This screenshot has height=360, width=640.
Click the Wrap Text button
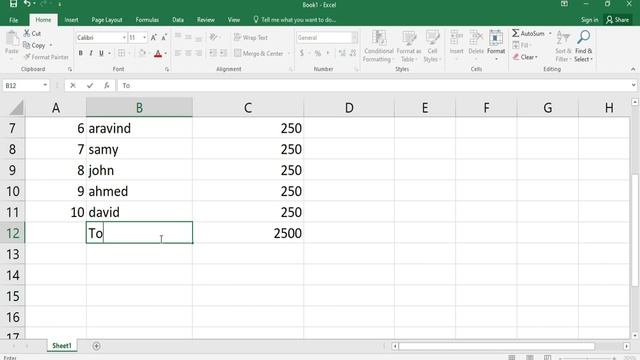(x=251, y=37)
